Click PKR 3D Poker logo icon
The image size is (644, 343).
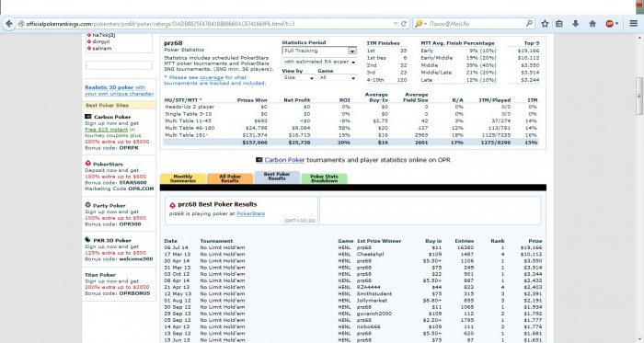[x=88, y=240]
